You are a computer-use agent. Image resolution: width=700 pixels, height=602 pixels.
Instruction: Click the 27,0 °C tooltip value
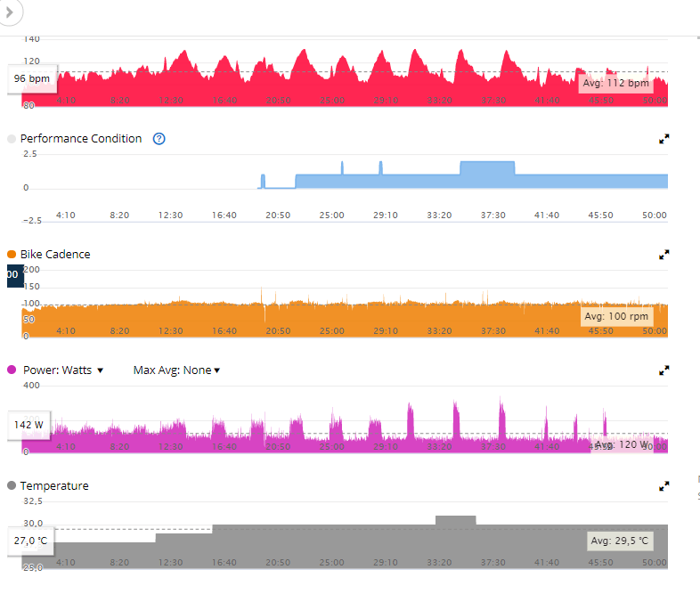click(x=30, y=541)
